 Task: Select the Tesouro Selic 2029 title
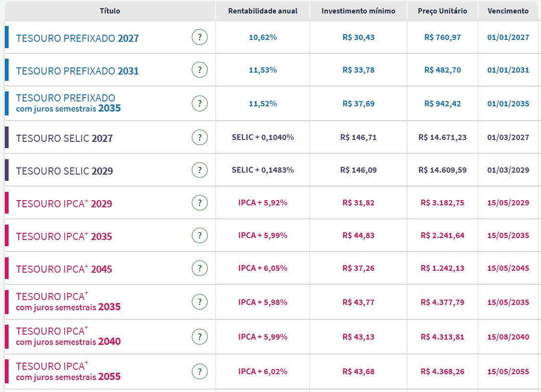point(64,171)
